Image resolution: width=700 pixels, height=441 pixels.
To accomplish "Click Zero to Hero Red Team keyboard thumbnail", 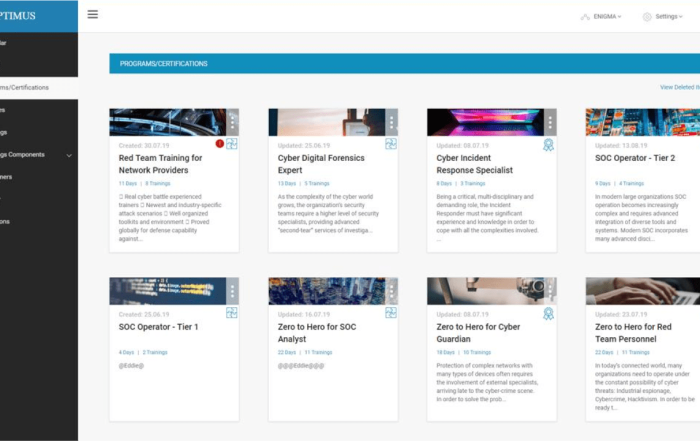I will click(x=643, y=291).
